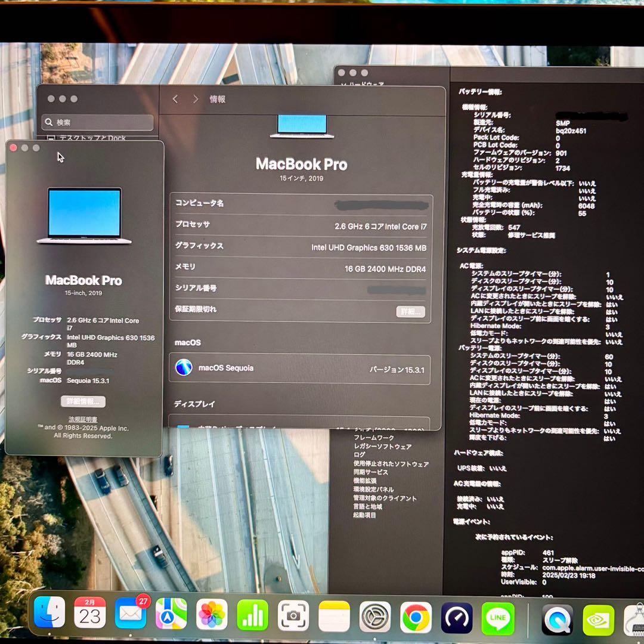This screenshot has width=644, height=644.
Task: Launch Google Chrome from the Dock
Action: (416, 618)
